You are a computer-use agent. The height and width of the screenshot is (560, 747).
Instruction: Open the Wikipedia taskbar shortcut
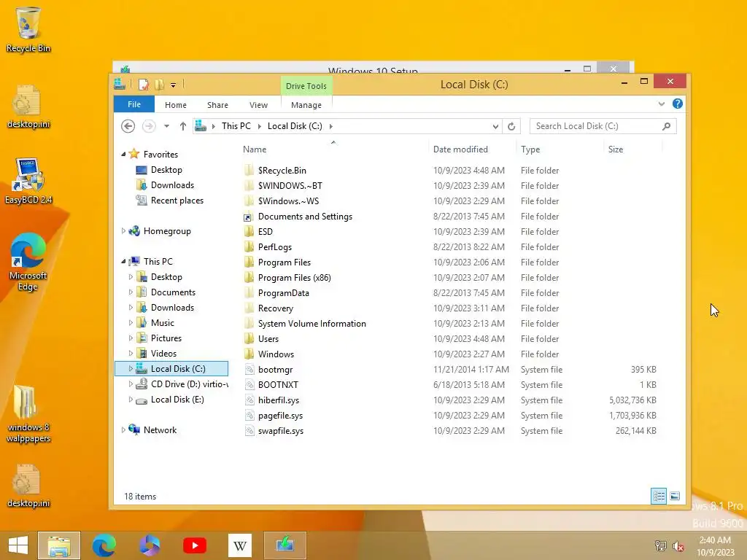[239, 545]
